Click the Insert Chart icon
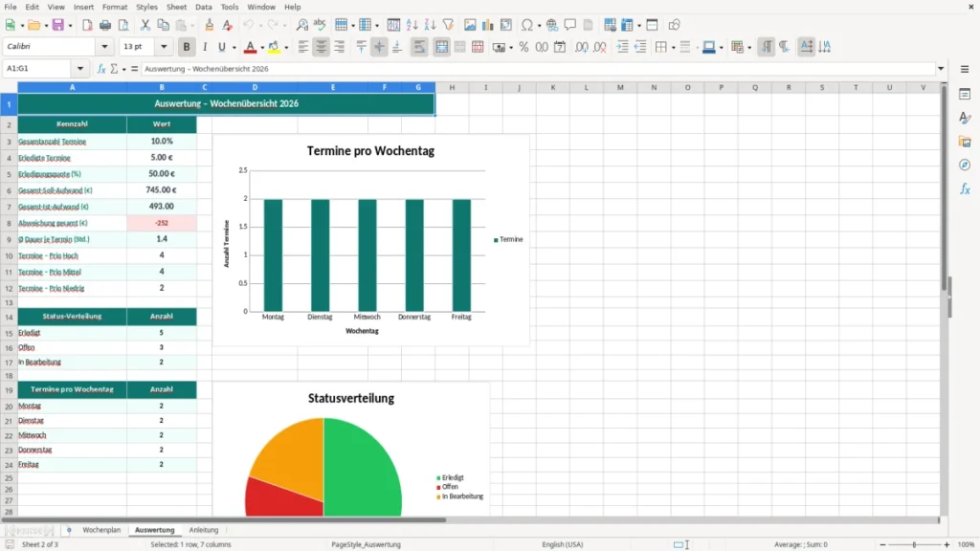The image size is (980, 551). click(x=488, y=25)
